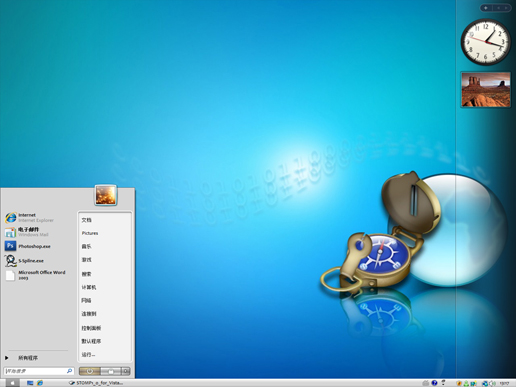Screen dimensions: 516x387
Task: Click the power button in Start menu
Action: coord(90,371)
